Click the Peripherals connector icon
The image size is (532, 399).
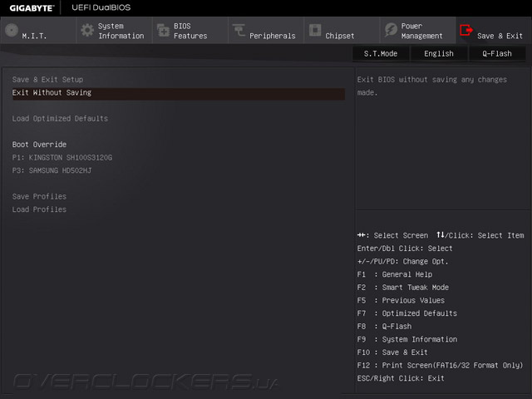(239, 30)
